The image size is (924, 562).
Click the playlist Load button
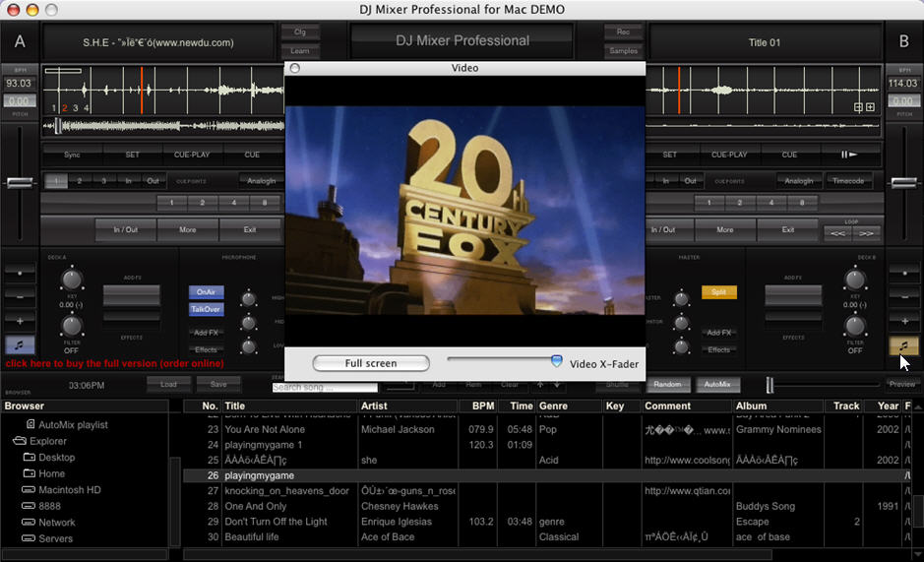(x=168, y=385)
